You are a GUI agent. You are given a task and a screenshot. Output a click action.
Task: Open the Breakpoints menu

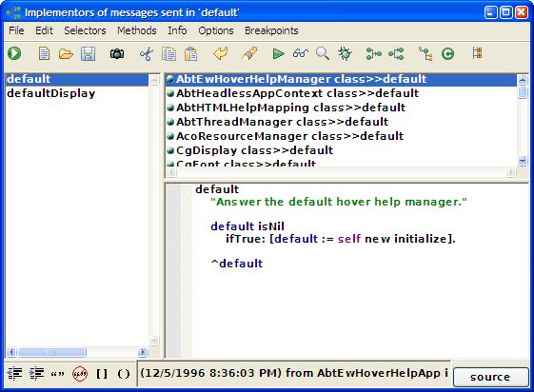point(271,30)
